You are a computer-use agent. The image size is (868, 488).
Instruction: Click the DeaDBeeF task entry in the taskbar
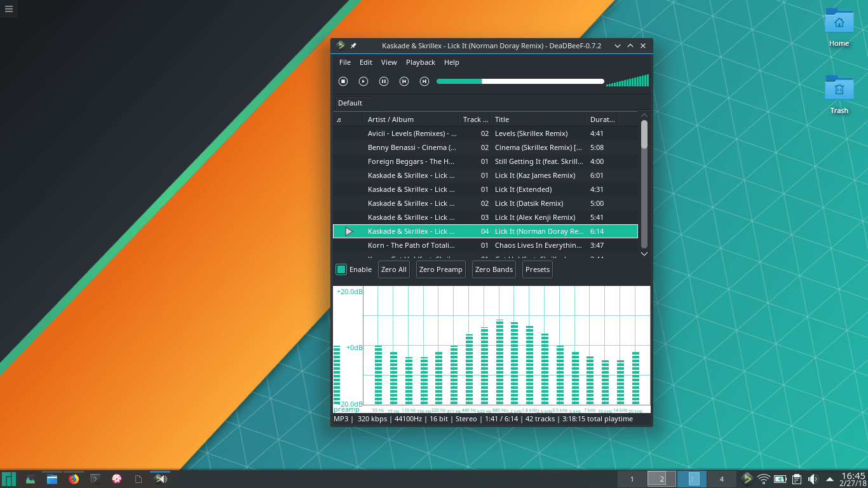[160, 479]
